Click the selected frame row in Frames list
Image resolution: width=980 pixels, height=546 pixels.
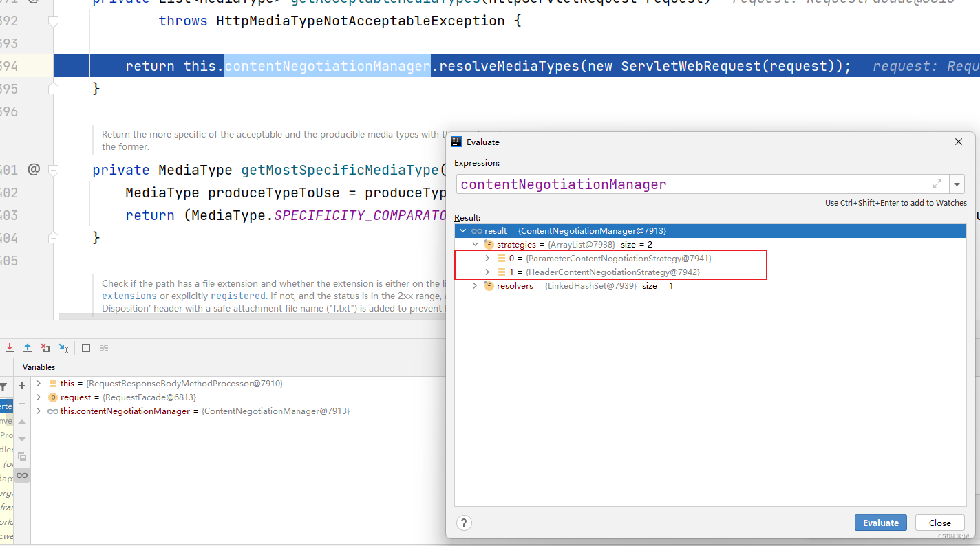(x=6, y=406)
